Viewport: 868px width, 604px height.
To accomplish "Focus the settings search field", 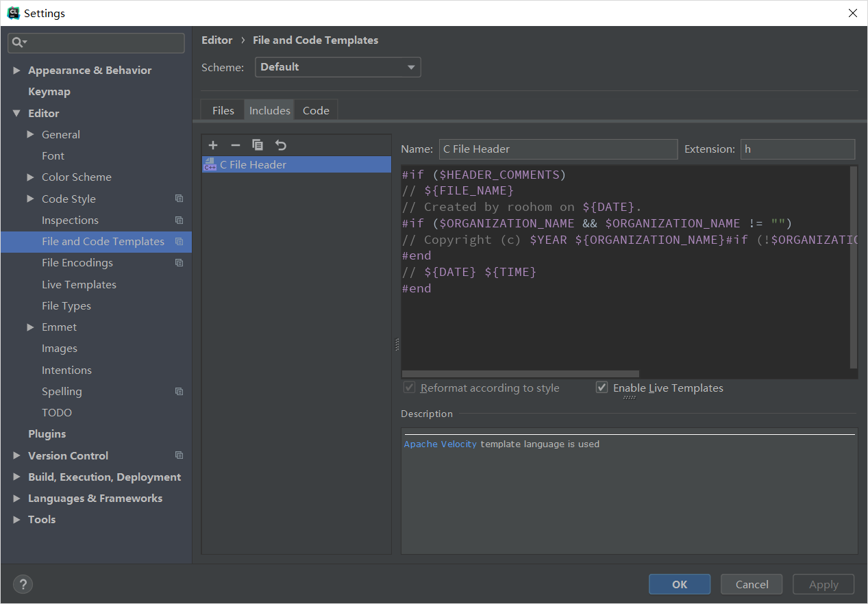I will (97, 42).
